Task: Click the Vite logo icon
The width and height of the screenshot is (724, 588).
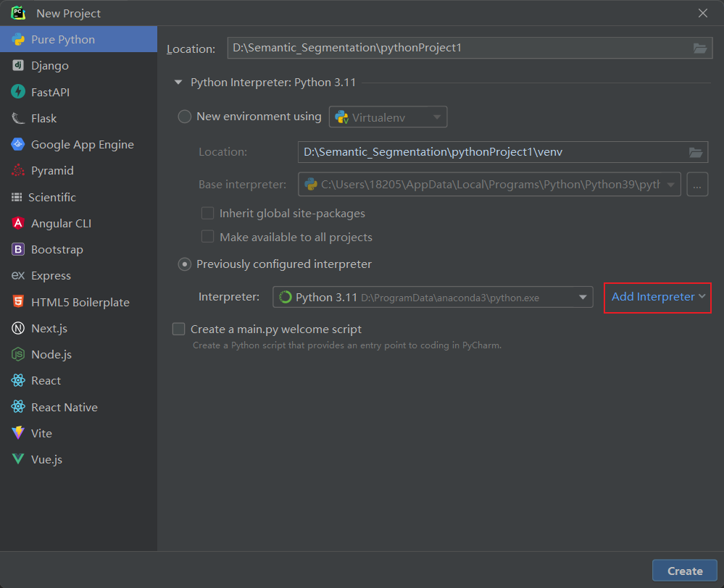Action: coord(18,433)
